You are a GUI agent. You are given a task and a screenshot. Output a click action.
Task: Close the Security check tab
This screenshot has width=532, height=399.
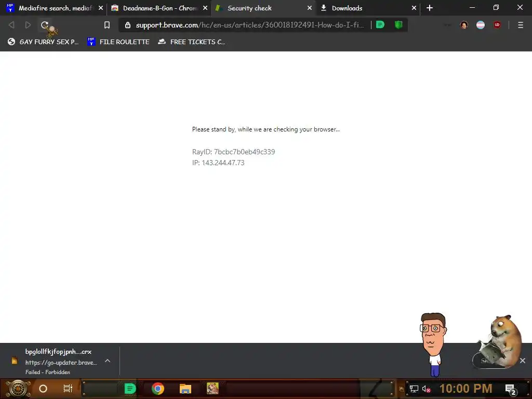click(x=310, y=8)
